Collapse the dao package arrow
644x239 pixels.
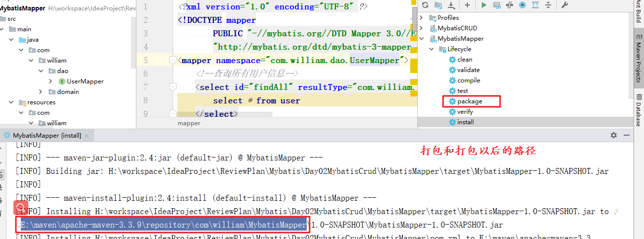(41, 71)
